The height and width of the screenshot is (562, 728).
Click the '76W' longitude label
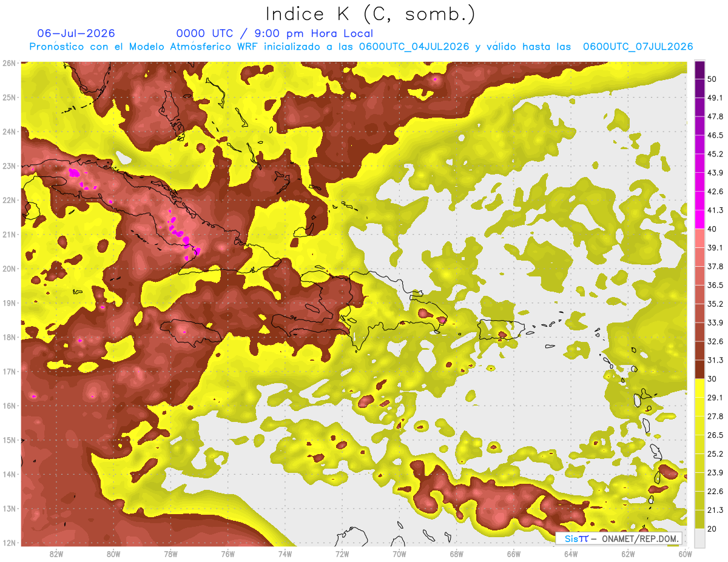(x=227, y=554)
